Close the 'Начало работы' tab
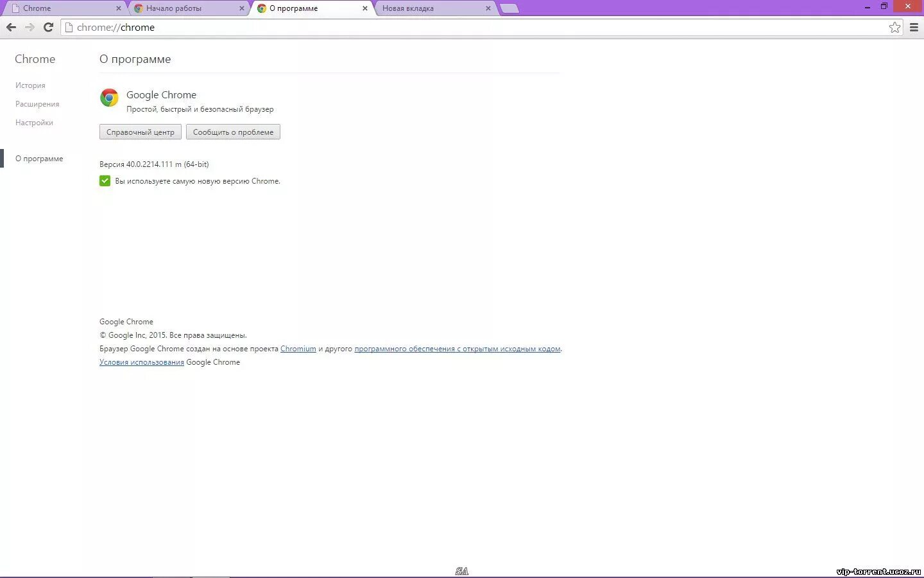This screenshot has width=924, height=578. (x=241, y=8)
